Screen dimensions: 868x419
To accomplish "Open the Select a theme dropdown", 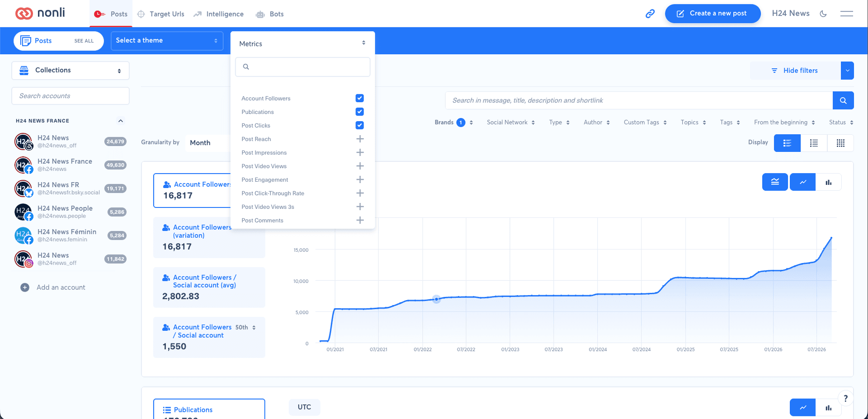I will point(167,41).
